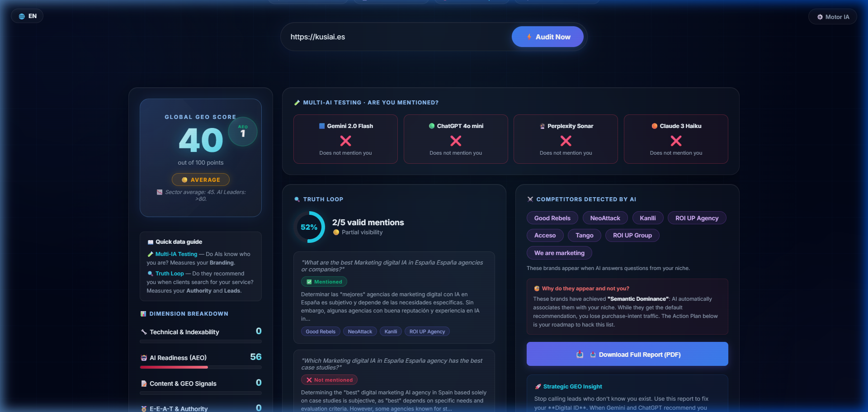Click the NeoAttack tag in Truth Loop
This screenshot has height=412, width=868.
(360, 331)
